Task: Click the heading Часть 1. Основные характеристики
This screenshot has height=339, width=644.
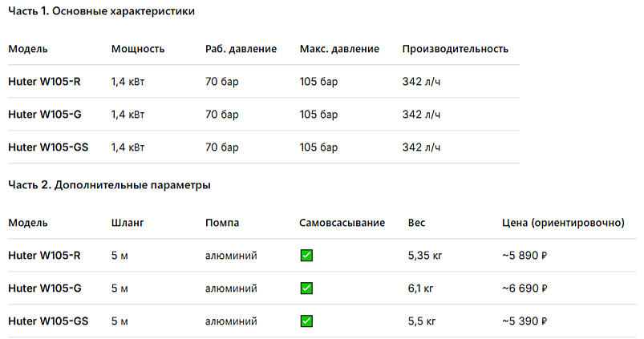Action: point(101,11)
